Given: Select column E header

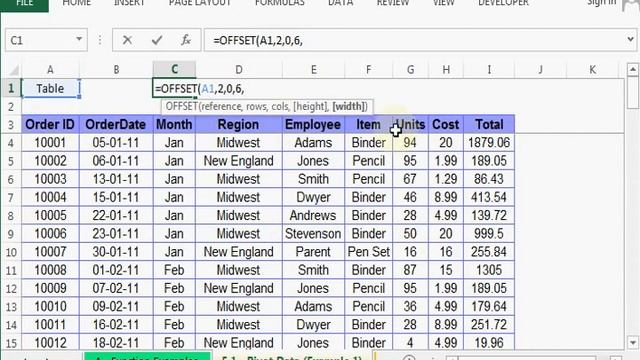Looking at the screenshot, I should point(313,70).
